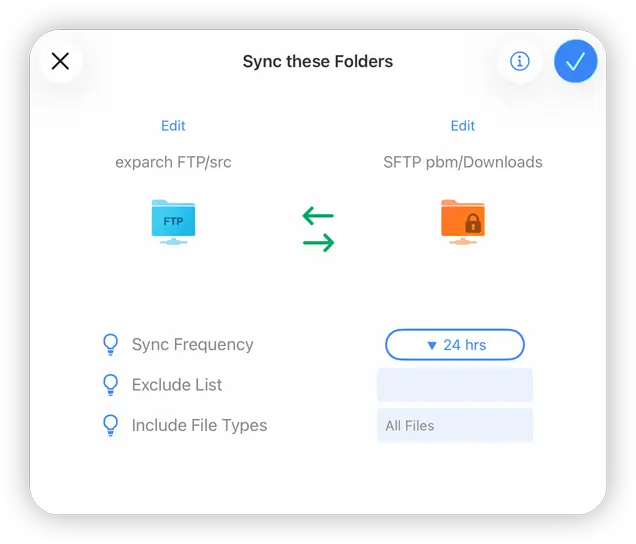Viewport: 636px width, 544px height.
Task: Toggle the left-pointing green sync arrow
Action: pos(318,216)
